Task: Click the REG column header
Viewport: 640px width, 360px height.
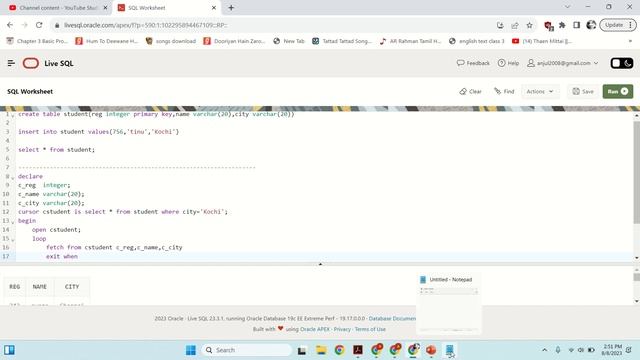Action: [15, 287]
